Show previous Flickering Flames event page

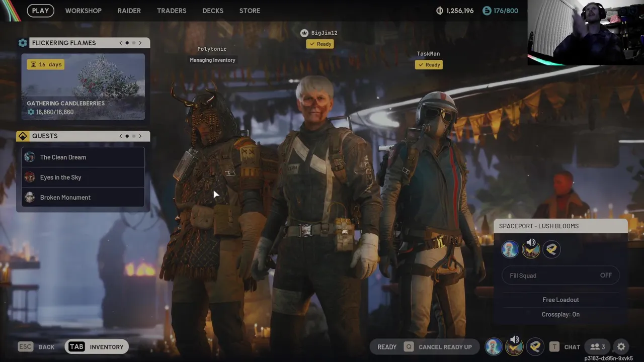pyautogui.click(x=121, y=43)
